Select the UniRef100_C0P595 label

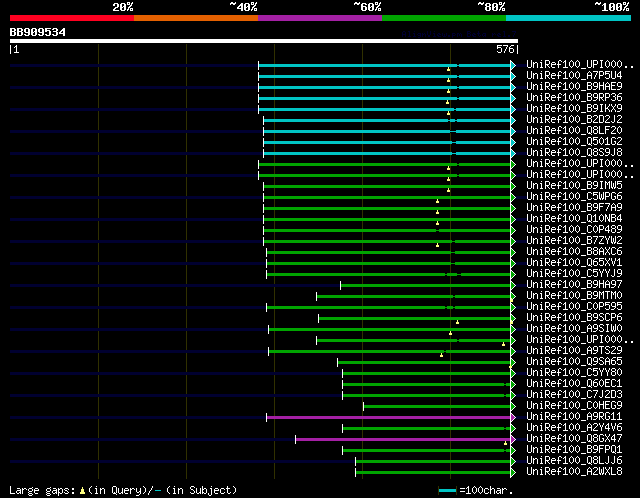click(x=574, y=307)
